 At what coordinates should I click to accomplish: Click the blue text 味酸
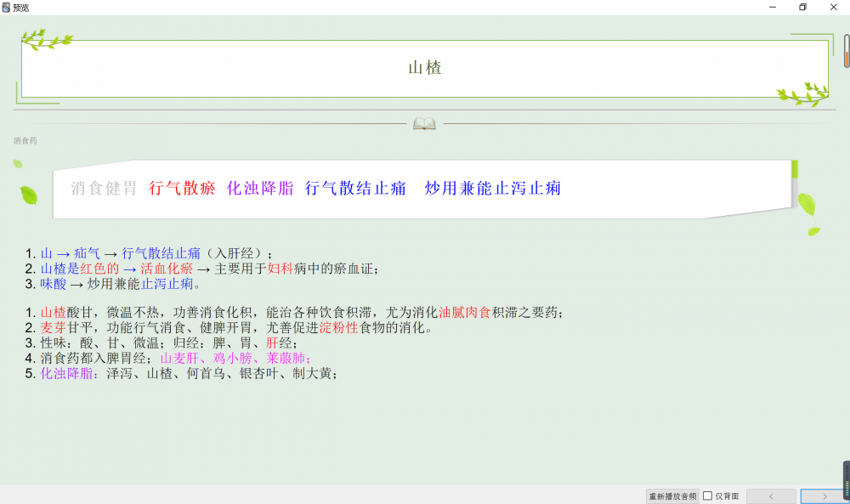coord(53,283)
